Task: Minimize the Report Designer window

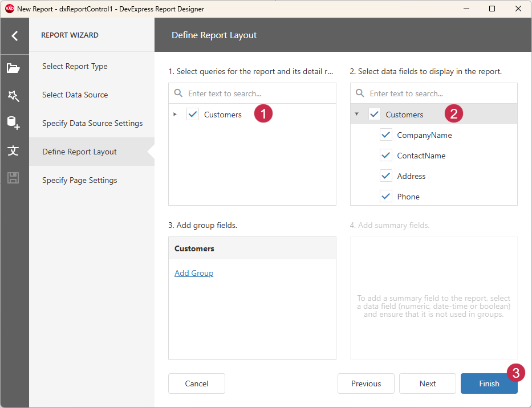Action: [466, 9]
